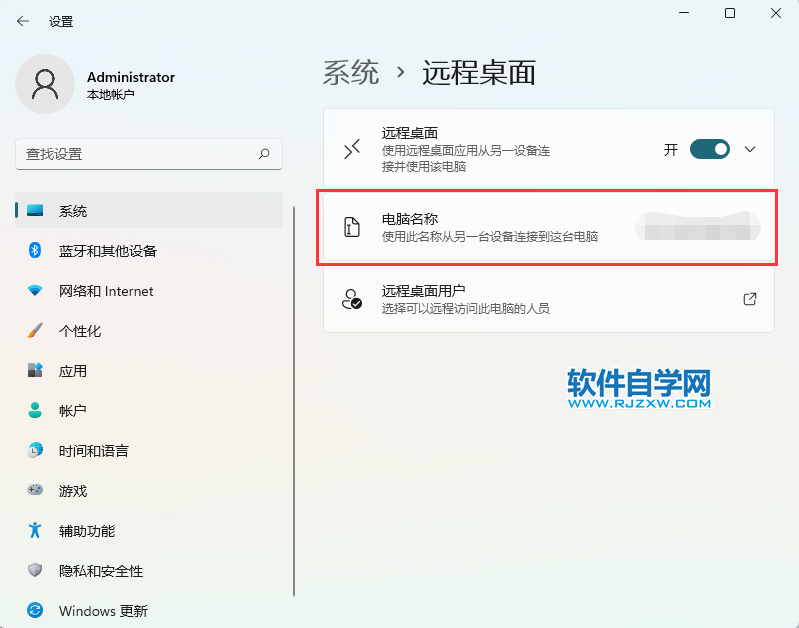799x628 pixels.
Task: Select the accessibility figure icon
Action: point(35,530)
